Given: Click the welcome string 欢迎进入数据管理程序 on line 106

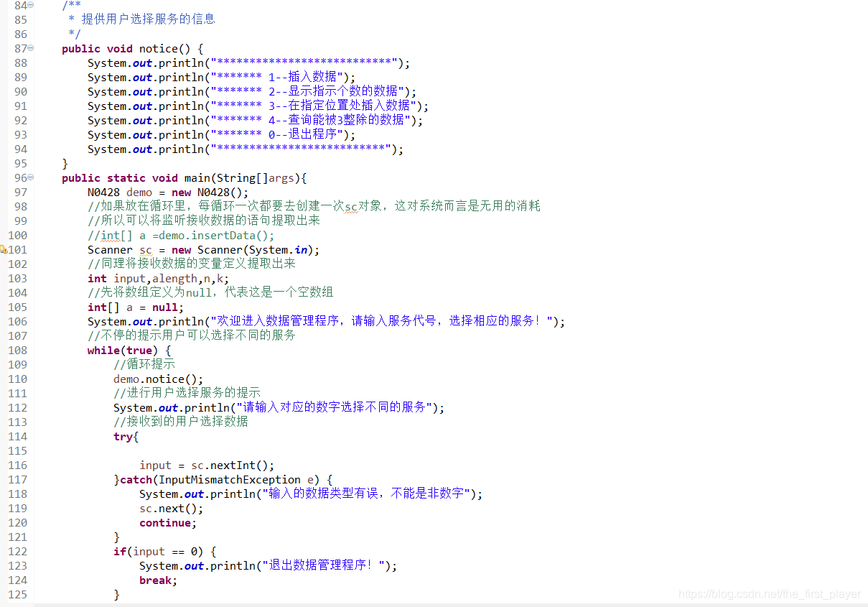Looking at the screenshot, I should (x=381, y=321).
